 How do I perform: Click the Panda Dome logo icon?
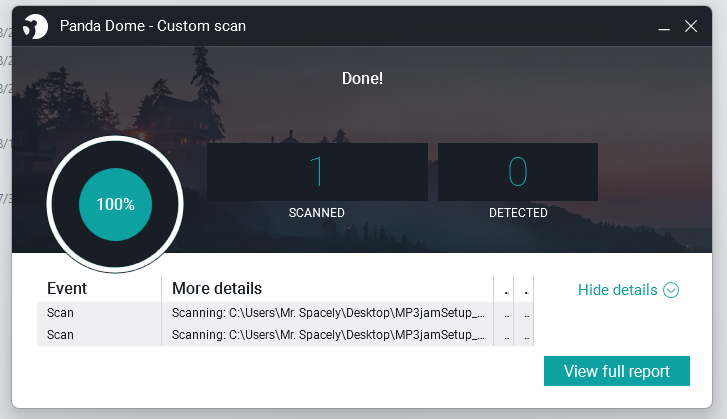point(35,26)
